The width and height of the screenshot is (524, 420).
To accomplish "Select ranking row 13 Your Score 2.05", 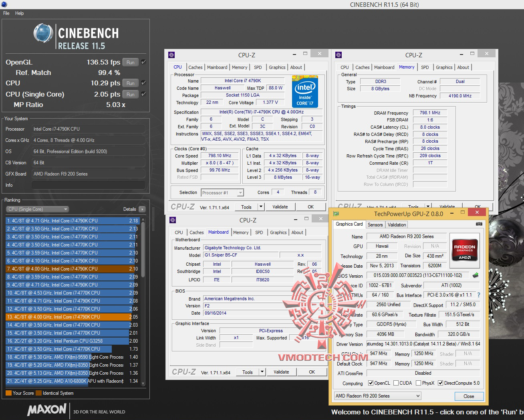I will (72, 317).
